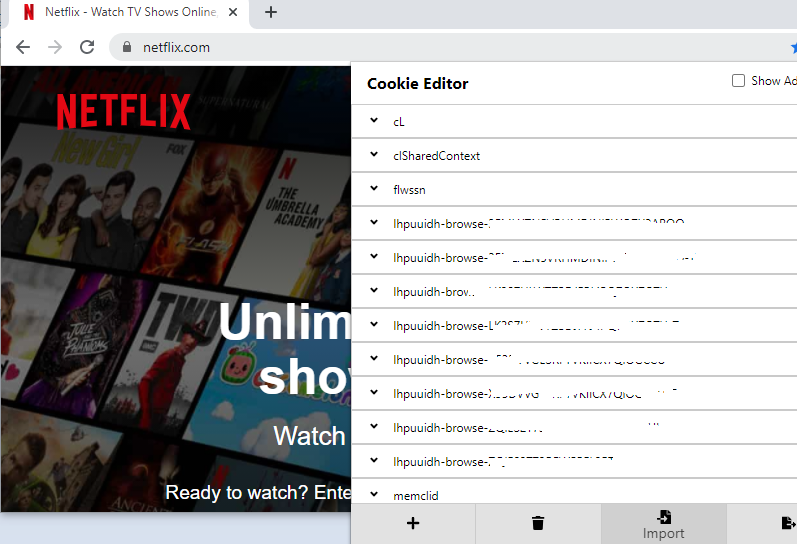The image size is (798, 544).
Task: Open a new browser tab
Action: [271, 12]
